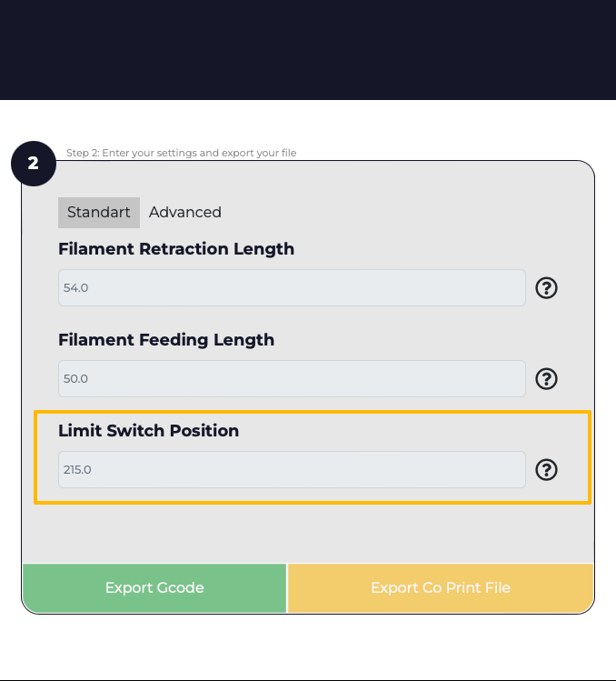Click the Filament Feeding Length heading
Viewport: 616px width, 681px height.
[166, 340]
